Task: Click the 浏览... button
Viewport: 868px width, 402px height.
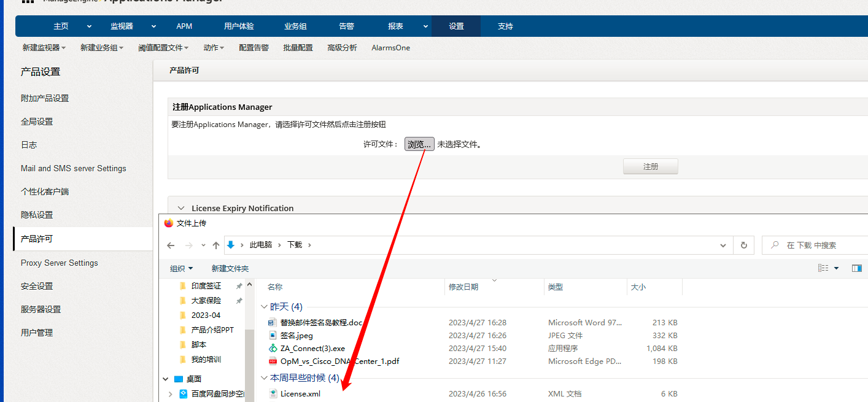Action: coord(419,144)
